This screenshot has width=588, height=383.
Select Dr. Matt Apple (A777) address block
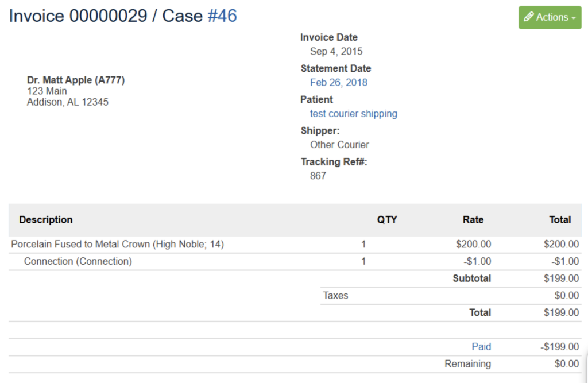pyautogui.click(x=76, y=91)
